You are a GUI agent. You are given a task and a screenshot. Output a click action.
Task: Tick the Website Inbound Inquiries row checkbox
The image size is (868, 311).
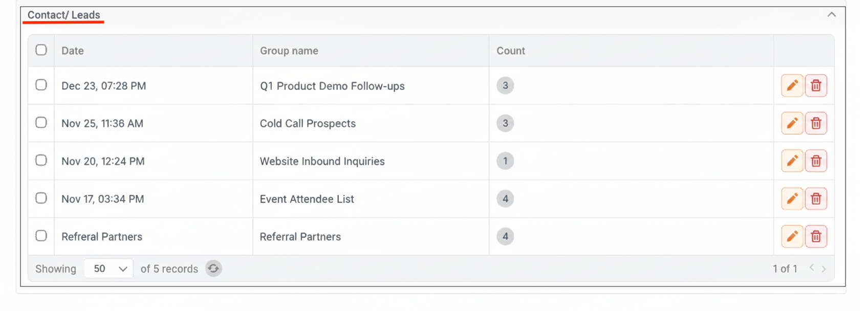41,161
